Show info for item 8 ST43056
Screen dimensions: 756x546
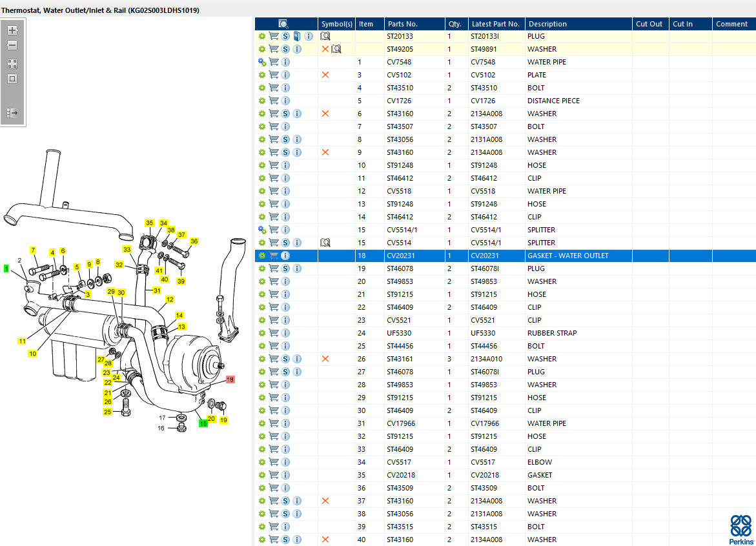(x=297, y=139)
